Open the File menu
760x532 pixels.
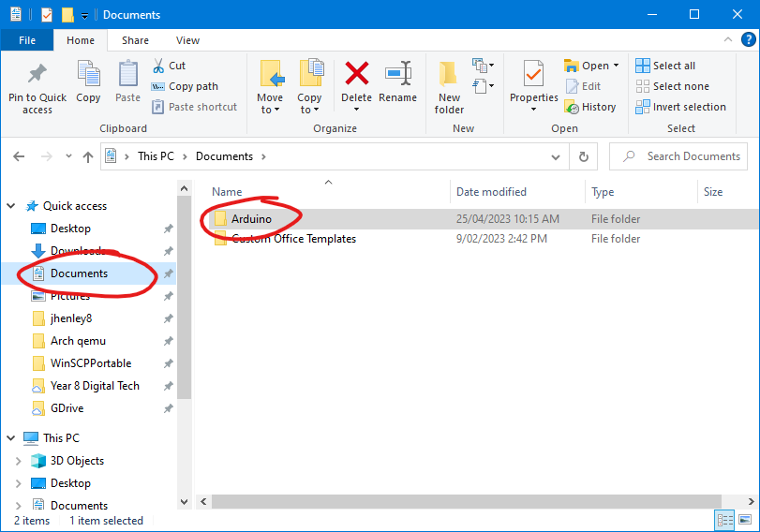27,40
